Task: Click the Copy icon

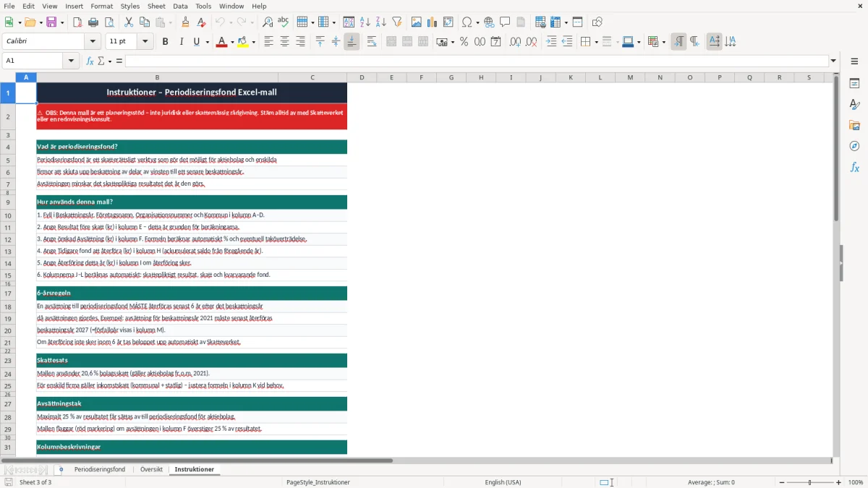Action: point(144,22)
